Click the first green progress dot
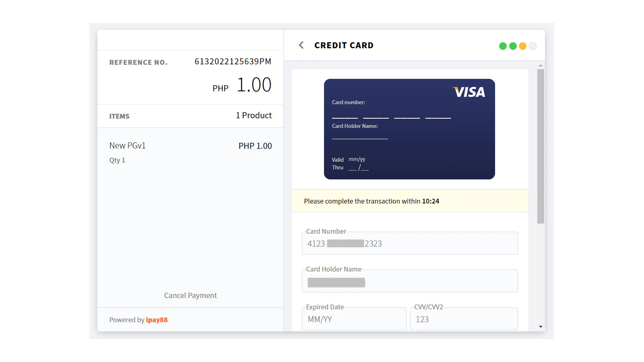The image size is (644, 362). point(503,46)
